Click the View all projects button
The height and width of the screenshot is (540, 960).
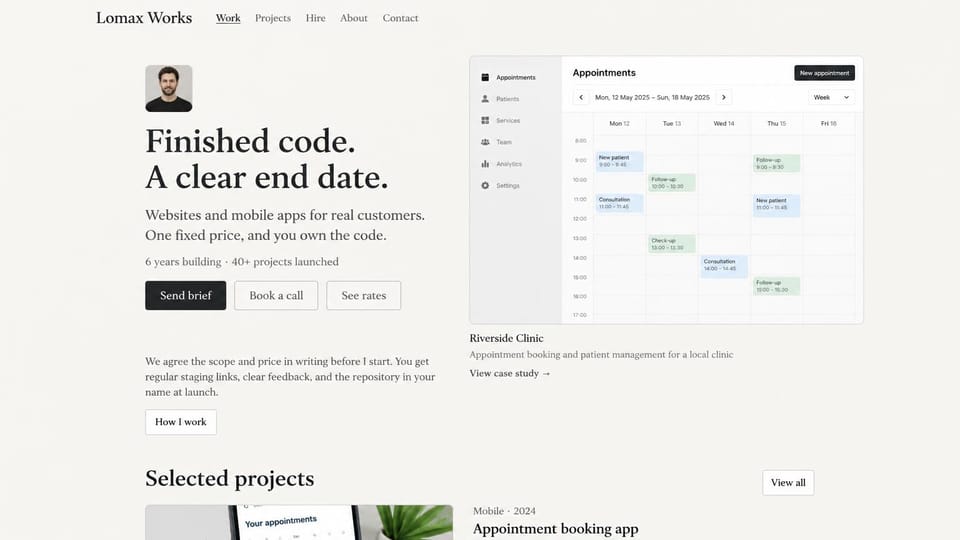788,482
